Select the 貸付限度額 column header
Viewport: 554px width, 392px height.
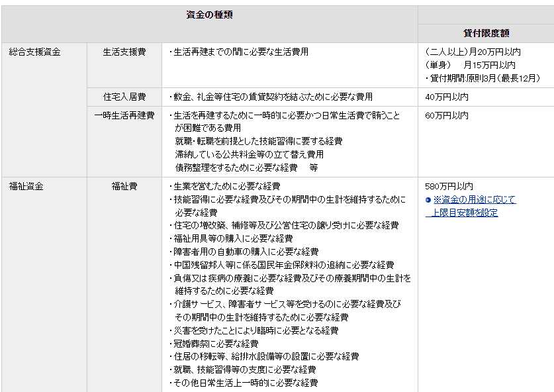coord(485,32)
